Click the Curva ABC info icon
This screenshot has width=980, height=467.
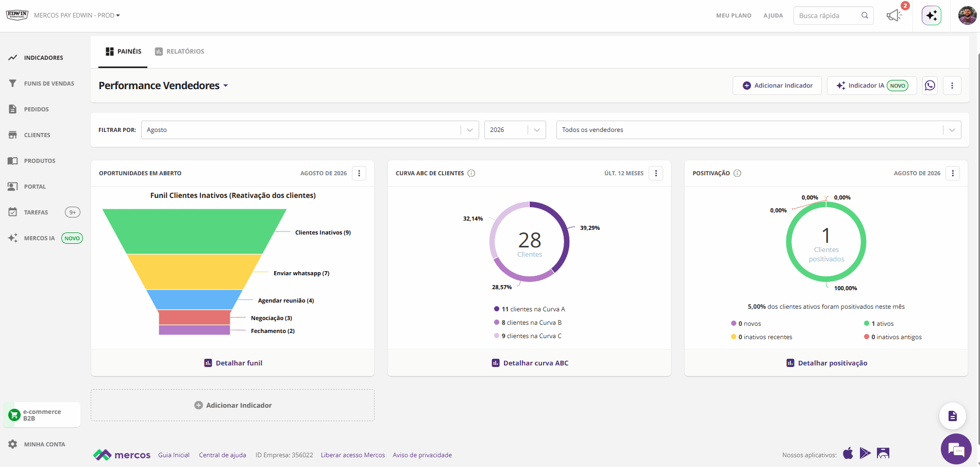[471, 173]
